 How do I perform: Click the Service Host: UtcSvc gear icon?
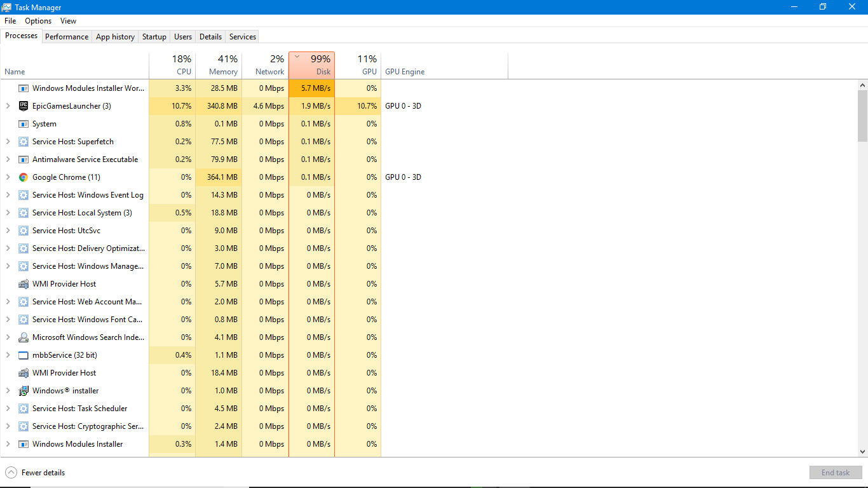coord(24,231)
